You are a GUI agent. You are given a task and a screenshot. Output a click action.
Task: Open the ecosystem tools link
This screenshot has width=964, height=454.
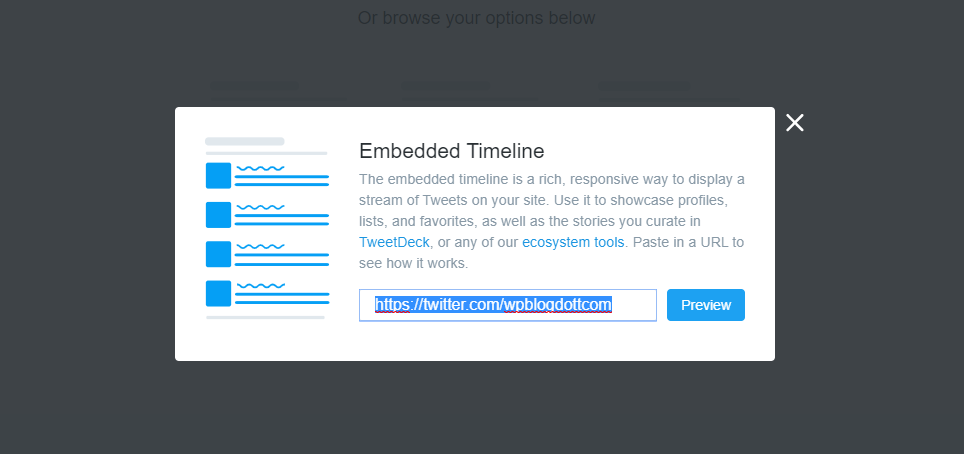coord(573,242)
